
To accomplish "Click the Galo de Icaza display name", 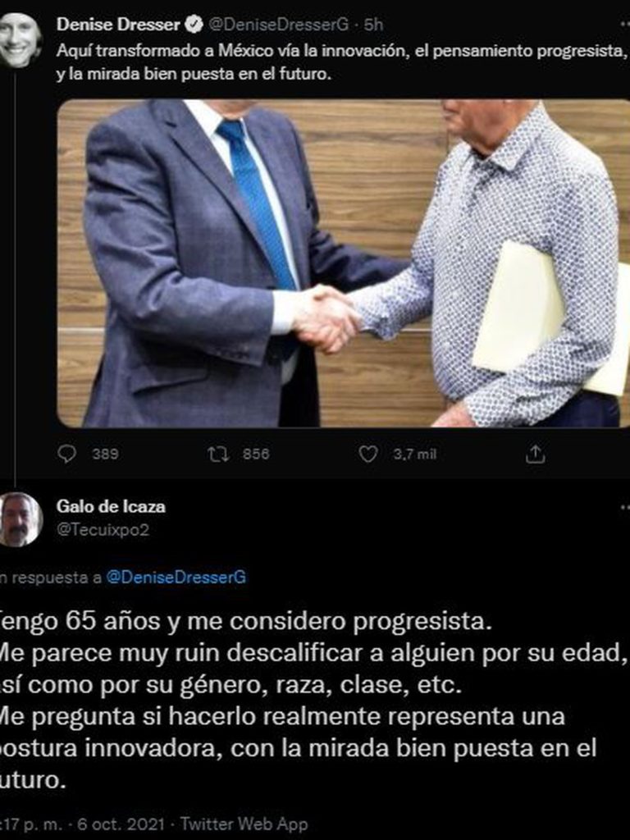I will pos(111,506).
